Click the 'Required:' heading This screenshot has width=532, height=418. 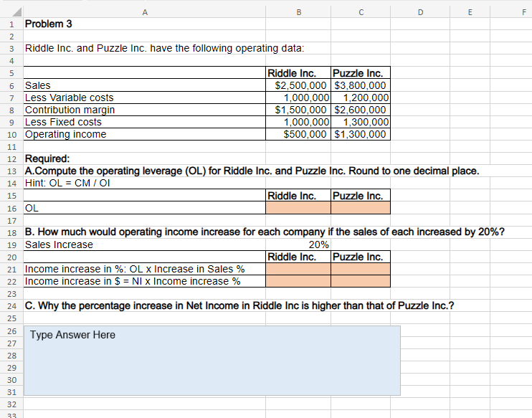47,158
